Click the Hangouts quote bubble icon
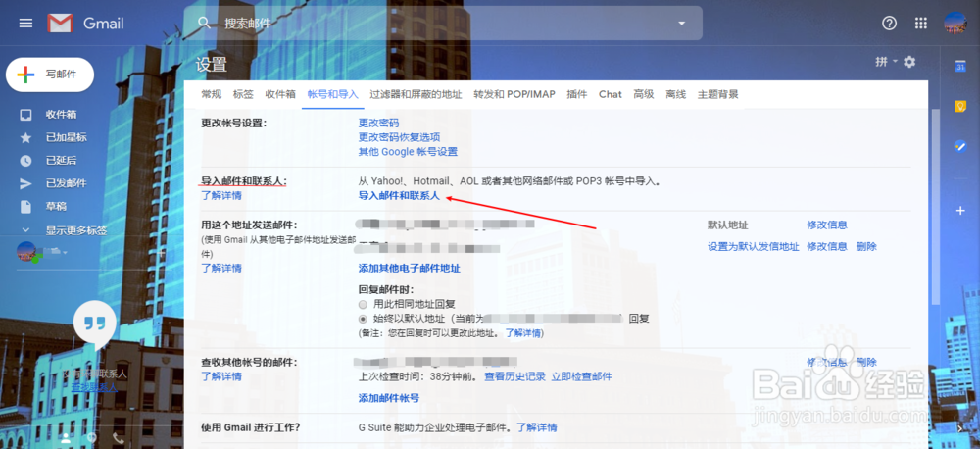 point(94,324)
